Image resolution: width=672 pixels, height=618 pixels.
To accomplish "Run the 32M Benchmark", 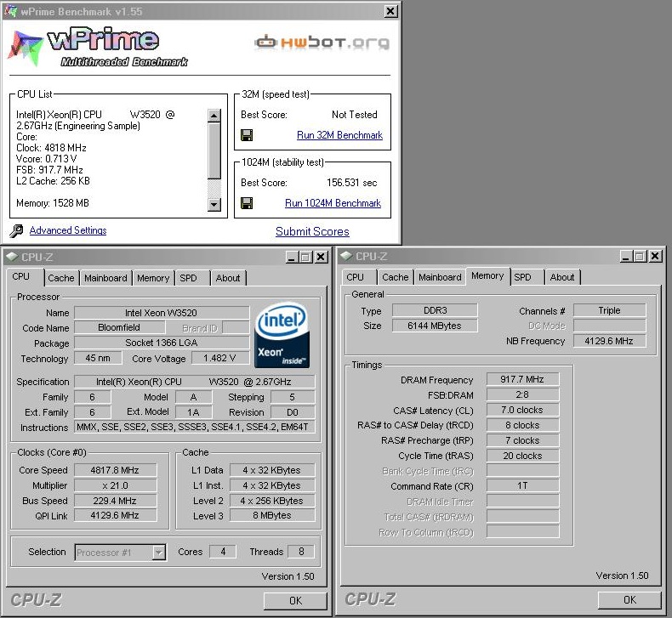I will click(339, 135).
